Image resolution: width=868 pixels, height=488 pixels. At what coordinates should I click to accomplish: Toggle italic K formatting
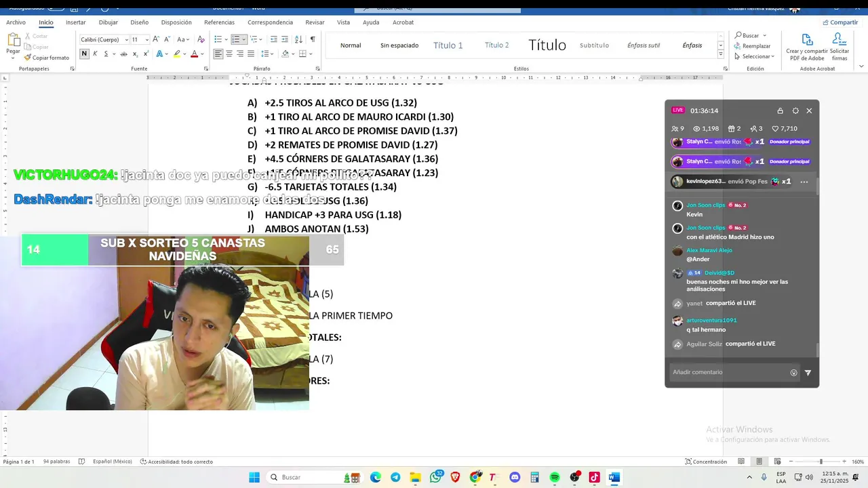click(x=95, y=54)
